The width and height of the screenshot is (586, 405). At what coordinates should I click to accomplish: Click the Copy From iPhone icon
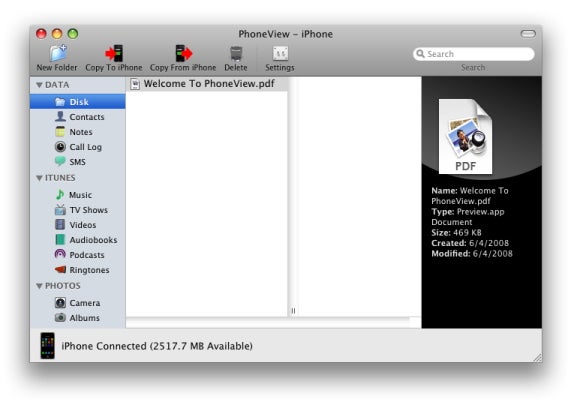point(183,53)
